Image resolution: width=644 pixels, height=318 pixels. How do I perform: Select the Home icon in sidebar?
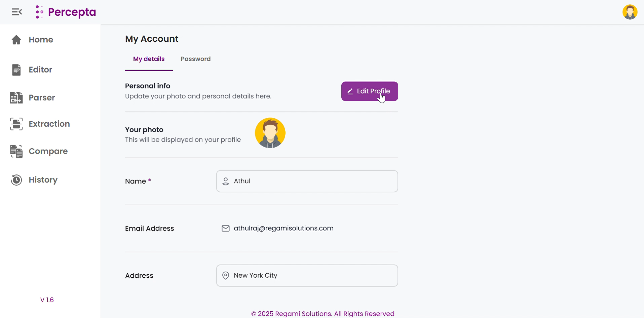point(16,40)
